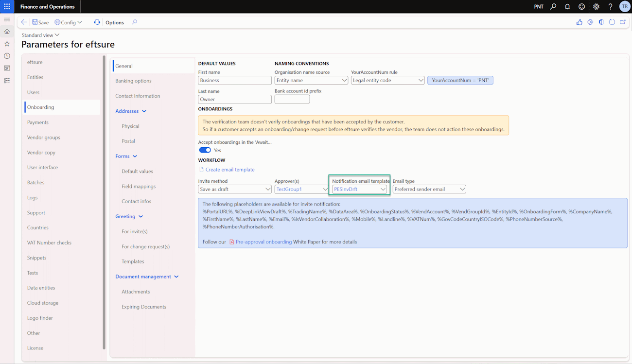Select the Cloud storage tab
The image size is (632, 364).
coord(62,303)
